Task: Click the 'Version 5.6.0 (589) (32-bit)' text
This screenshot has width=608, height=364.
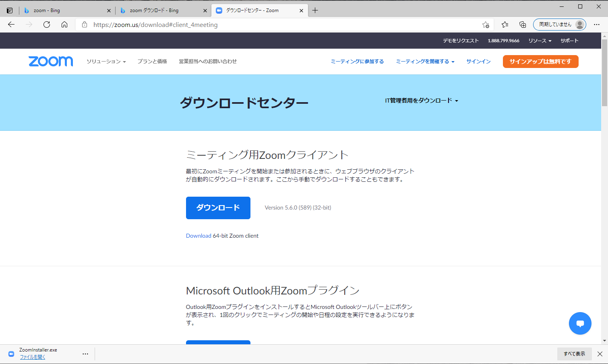Action: (x=298, y=208)
